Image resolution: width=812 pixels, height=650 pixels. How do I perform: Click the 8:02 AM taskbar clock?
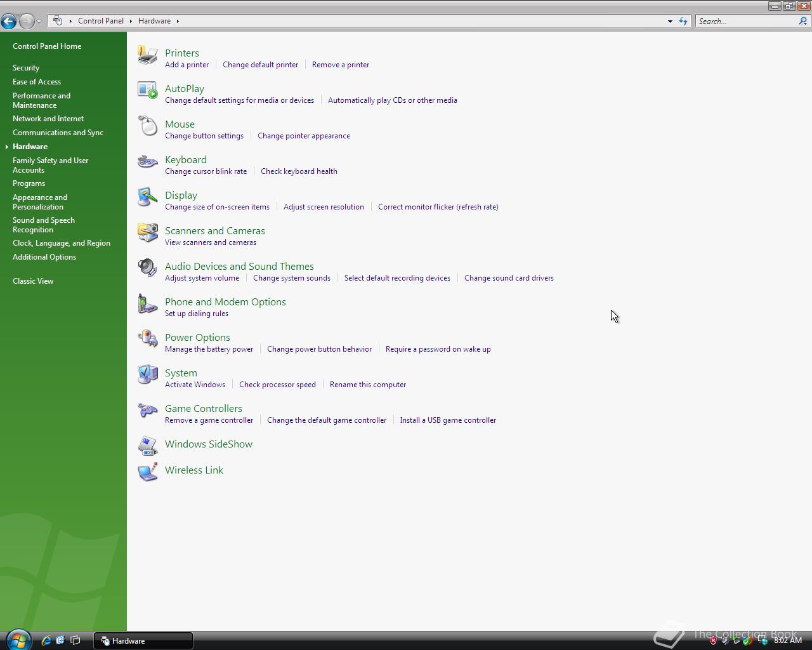[788, 640]
